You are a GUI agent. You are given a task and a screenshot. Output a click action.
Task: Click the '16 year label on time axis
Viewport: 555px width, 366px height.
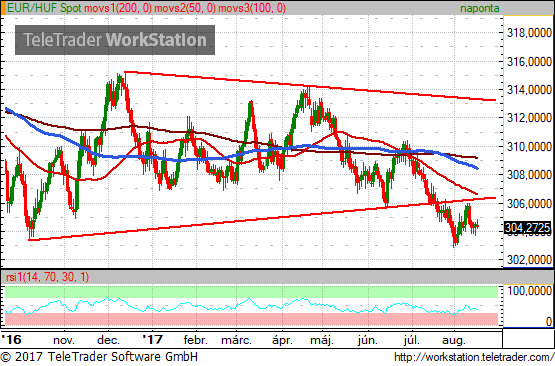[x=12, y=340]
